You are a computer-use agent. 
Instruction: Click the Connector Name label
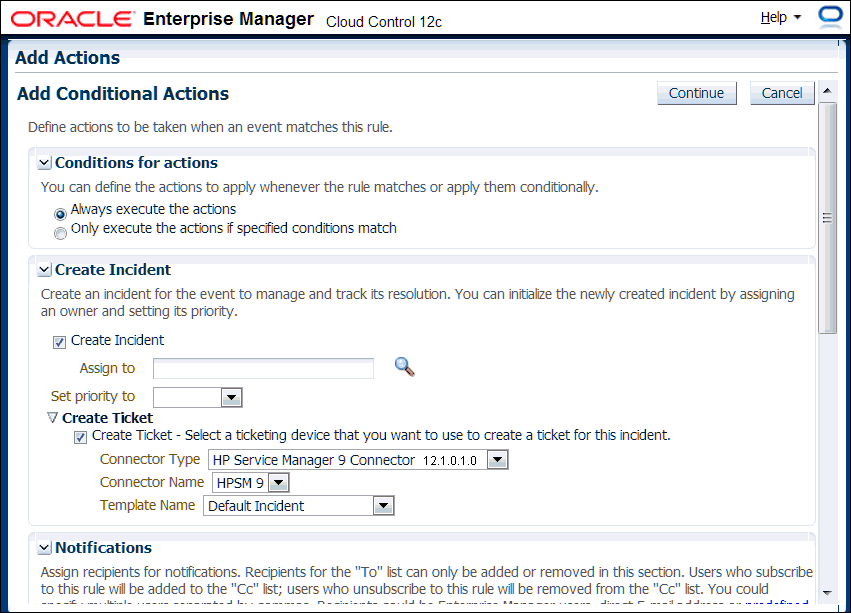[151, 482]
